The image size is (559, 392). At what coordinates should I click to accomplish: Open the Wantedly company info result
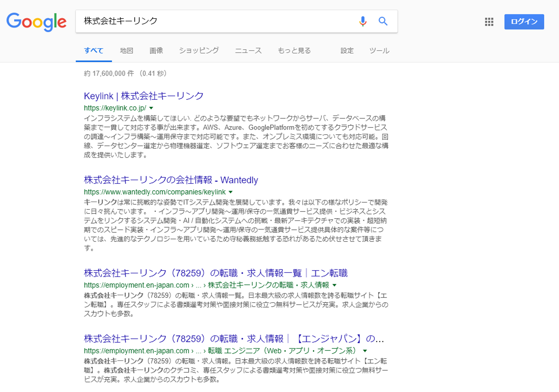171,180
